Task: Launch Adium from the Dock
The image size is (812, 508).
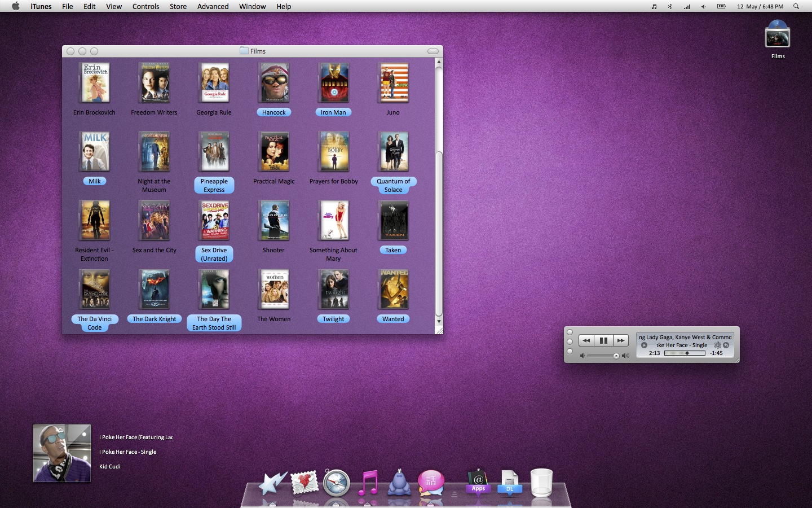Action: tap(399, 483)
